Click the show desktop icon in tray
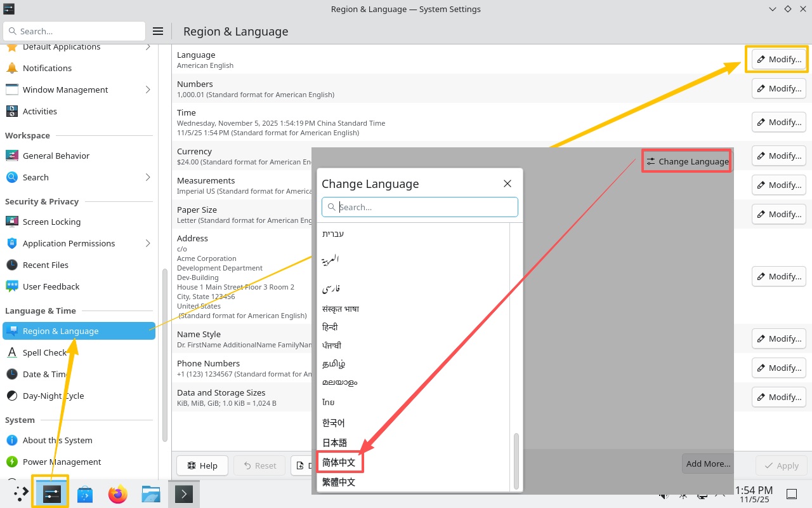The image size is (812, 508). (x=792, y=494)
